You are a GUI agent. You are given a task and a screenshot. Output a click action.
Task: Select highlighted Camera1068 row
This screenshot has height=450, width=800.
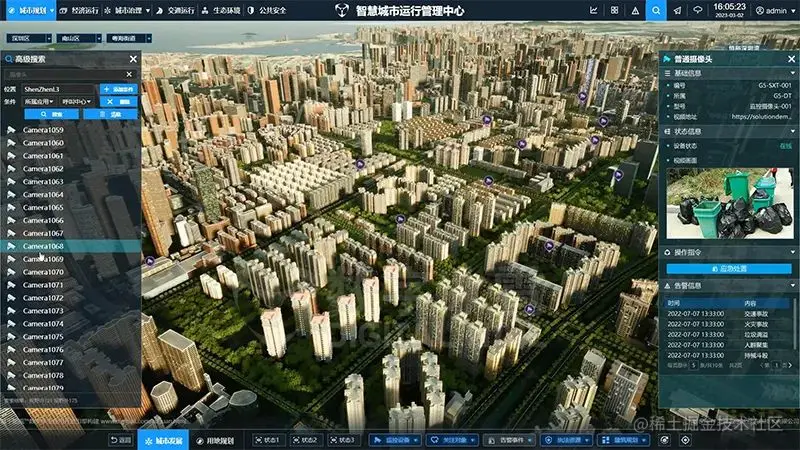(70, 246)
